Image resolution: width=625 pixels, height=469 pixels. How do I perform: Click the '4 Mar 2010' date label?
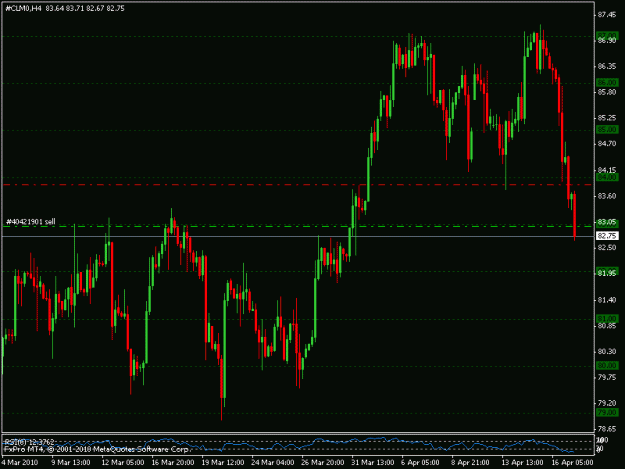point(20,463)
